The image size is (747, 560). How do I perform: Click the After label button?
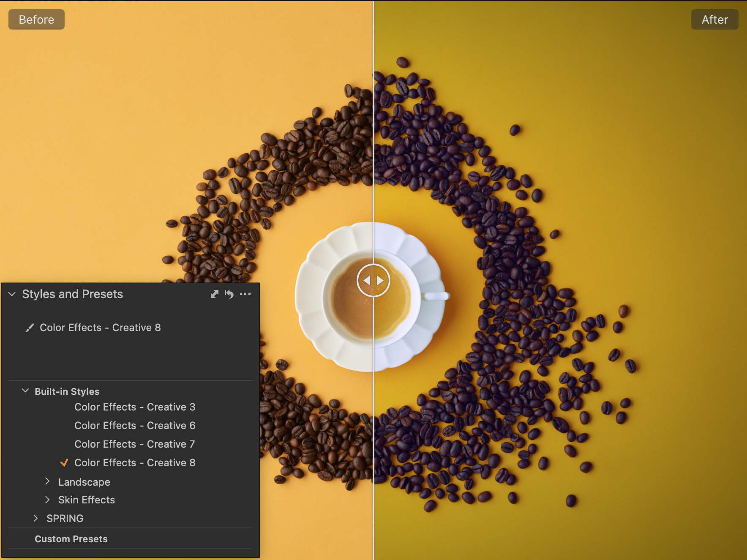[x=714, y=19]
